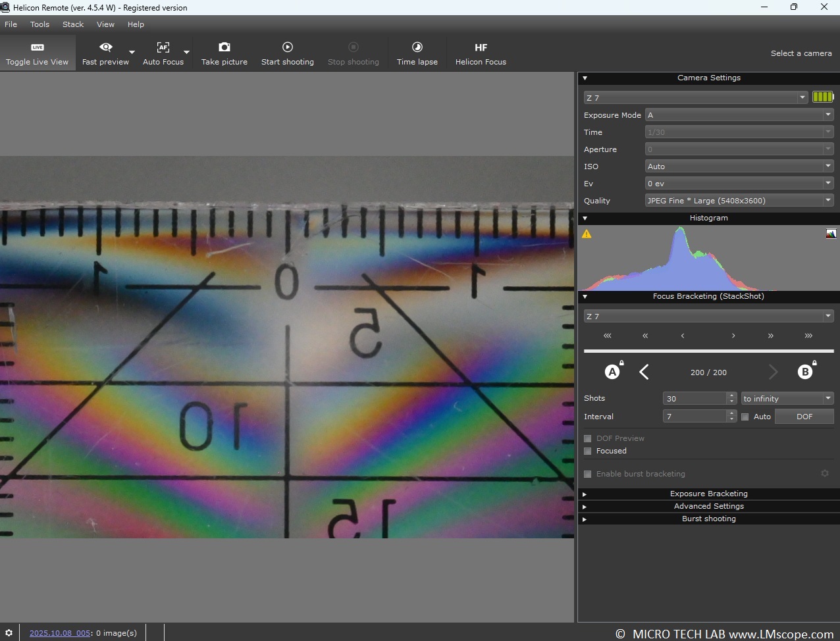Image resolution: width=840 pixels, height=641 pixels.
Task: Set focus point B marker
Action: 804,372
